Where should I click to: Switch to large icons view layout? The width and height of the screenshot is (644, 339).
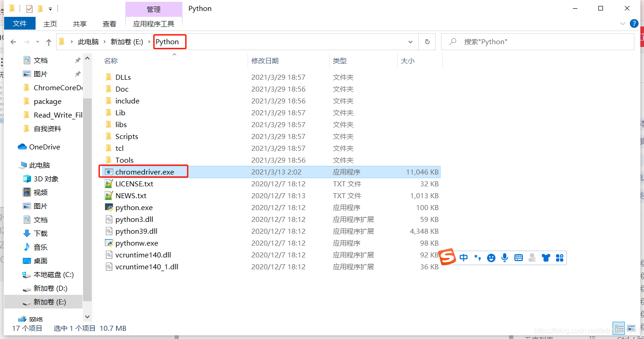pos(631,328)
